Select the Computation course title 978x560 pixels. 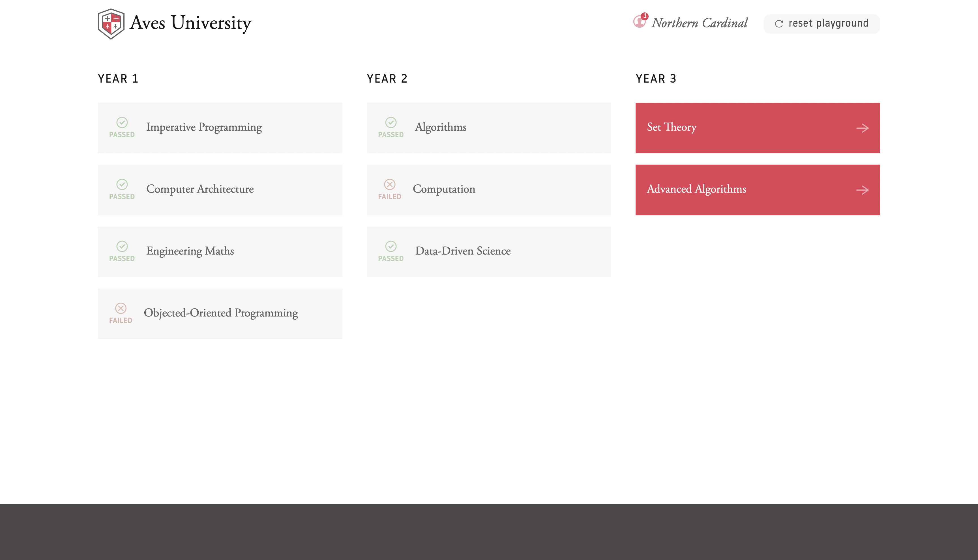click(x=444, y=189)
